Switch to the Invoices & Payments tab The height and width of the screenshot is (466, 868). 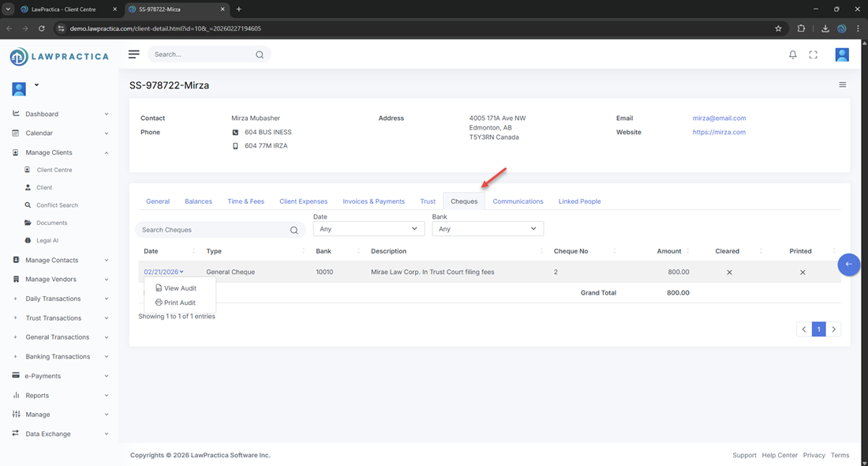tap(373, 201)
